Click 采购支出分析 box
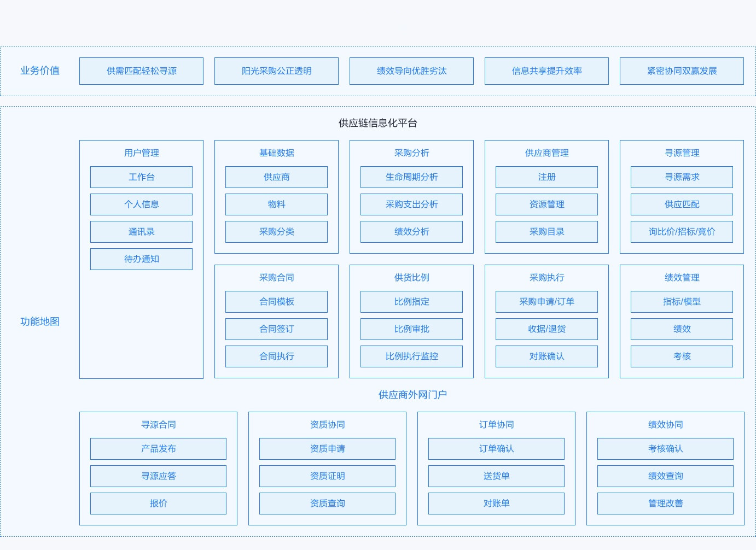Screen dimensions: 756x550 pos(411,204)
